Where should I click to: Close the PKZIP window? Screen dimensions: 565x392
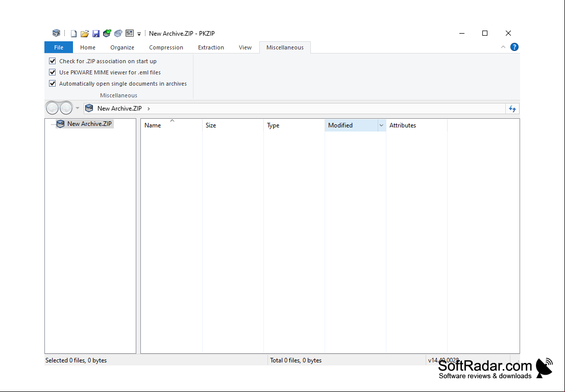[x=508, y=33]
